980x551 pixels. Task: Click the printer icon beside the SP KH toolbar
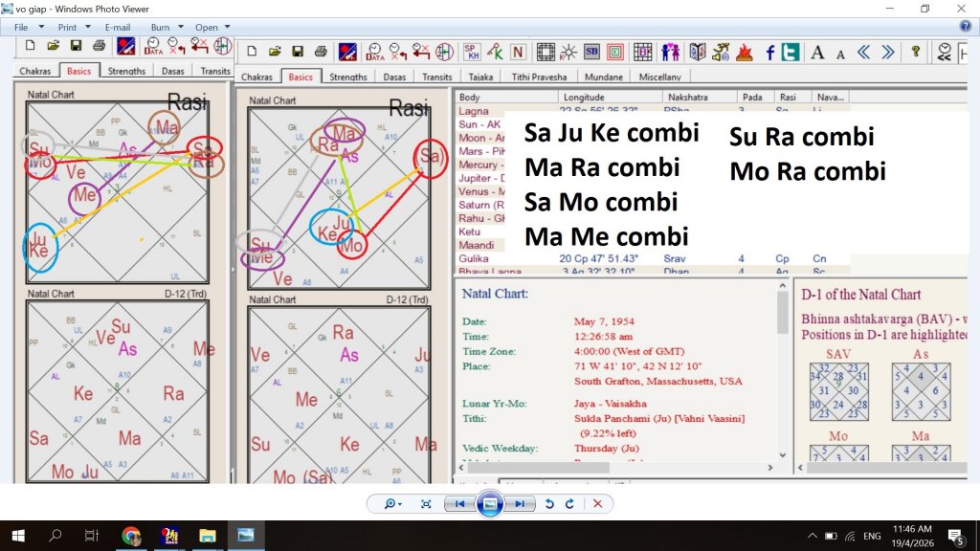[x=321, y=52]
